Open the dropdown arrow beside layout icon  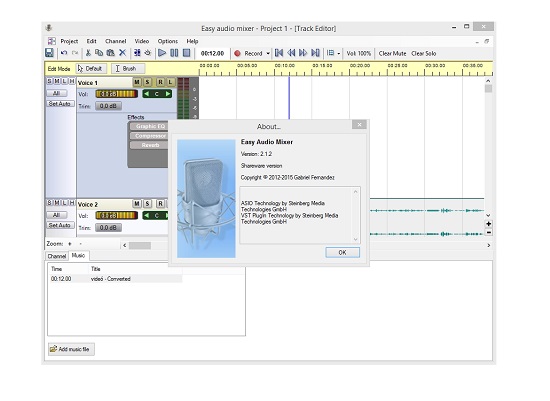tap(338, 53)
